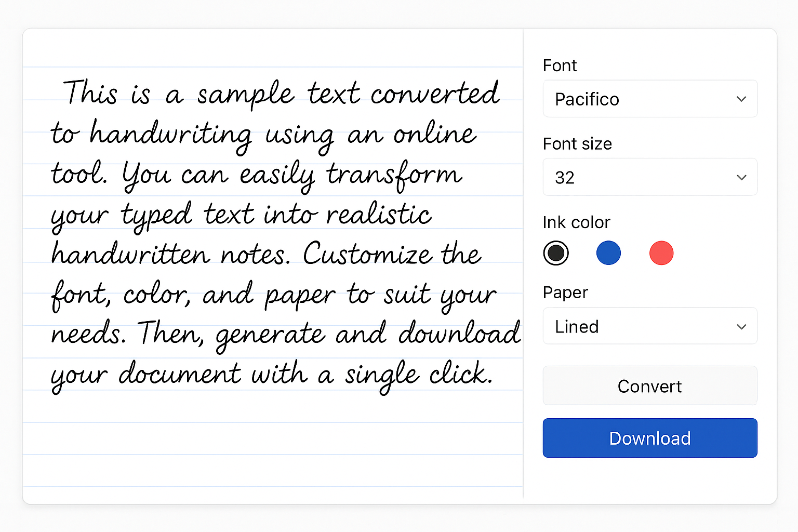Open the Pacifico font dropdown
Image resolution: width=798 pixels, height=532 pixels.
(649, 99)
